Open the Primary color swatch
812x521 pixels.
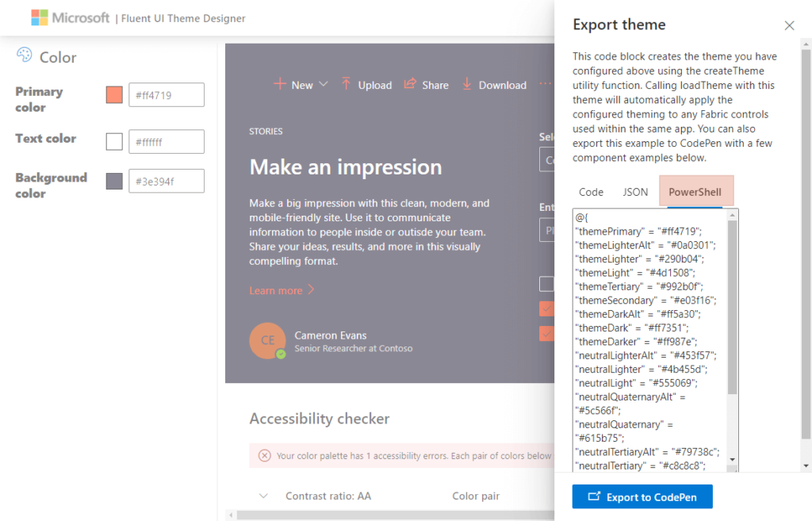click(114, 95)
